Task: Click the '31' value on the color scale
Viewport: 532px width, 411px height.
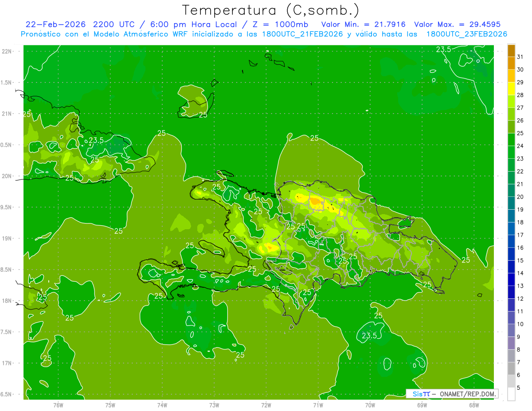Action: (520, 57)
